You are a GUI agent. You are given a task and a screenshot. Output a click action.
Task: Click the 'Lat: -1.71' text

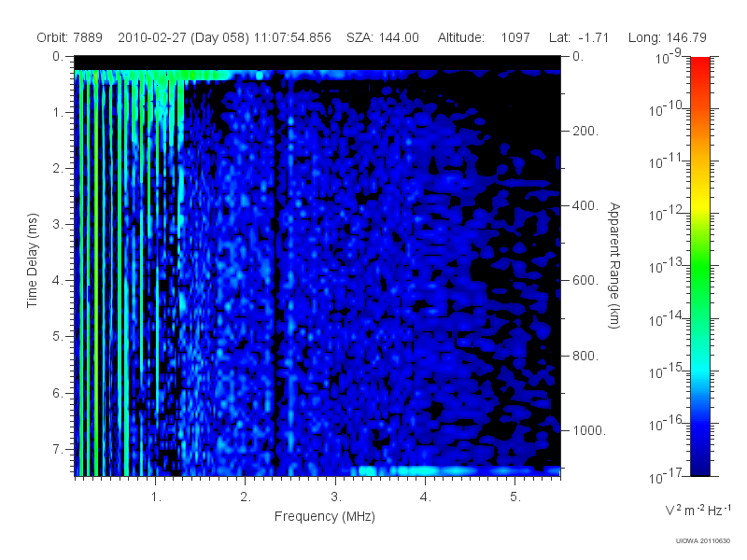(579, 37)
